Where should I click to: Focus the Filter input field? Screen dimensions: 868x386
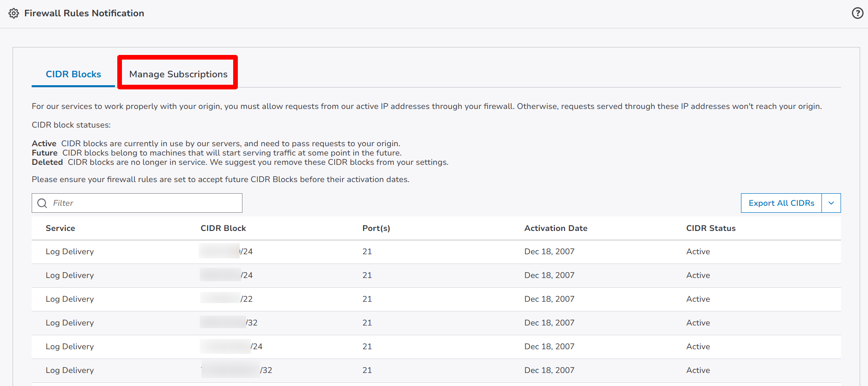tap(144, 203)
